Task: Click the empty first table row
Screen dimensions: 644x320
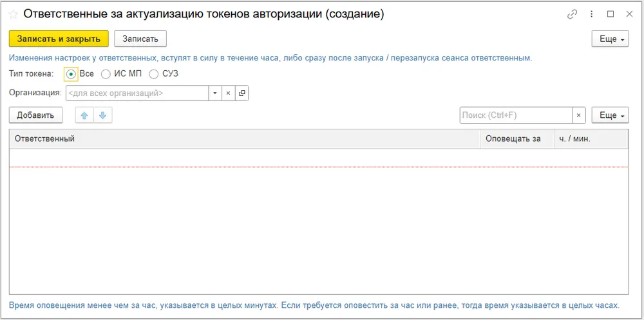Action: (x=318, y=158)
